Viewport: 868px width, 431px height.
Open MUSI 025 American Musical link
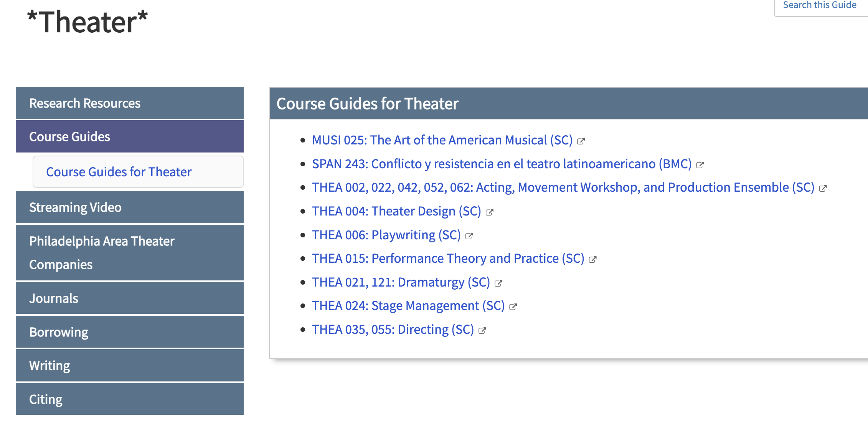442,140
